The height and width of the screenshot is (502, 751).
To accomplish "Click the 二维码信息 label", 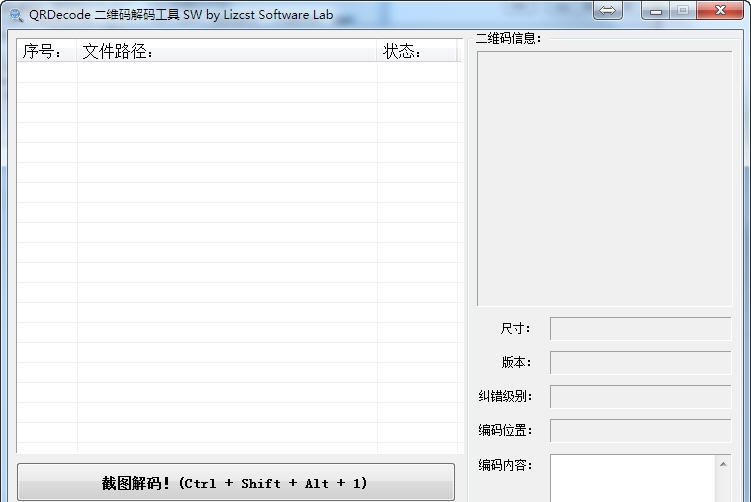I will click(508, 38).
